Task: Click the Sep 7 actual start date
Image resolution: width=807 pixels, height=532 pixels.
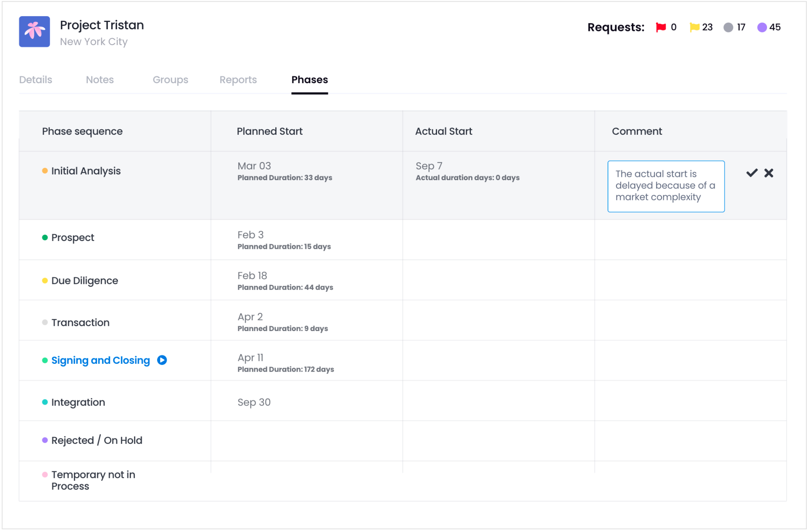Action: [x=428, y=166]
